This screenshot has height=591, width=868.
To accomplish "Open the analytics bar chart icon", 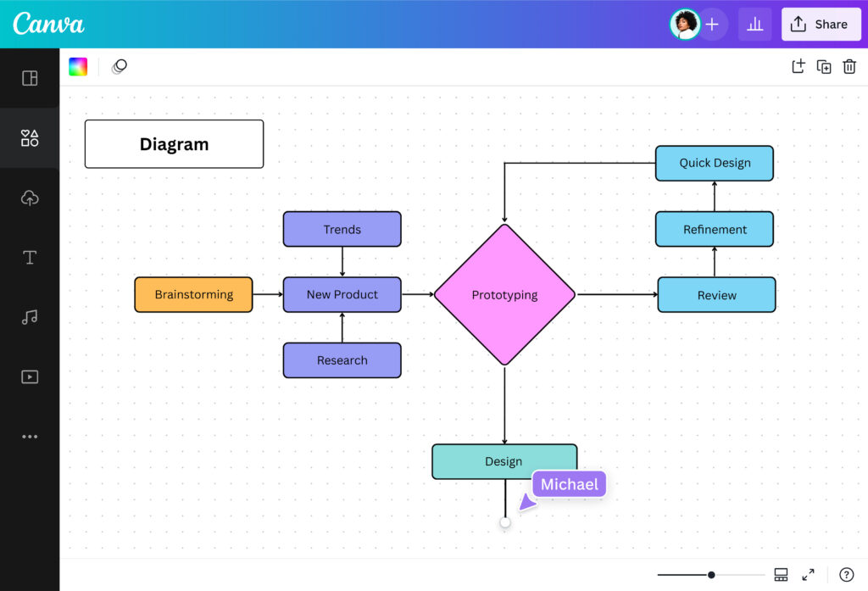I will pos(754,25).
